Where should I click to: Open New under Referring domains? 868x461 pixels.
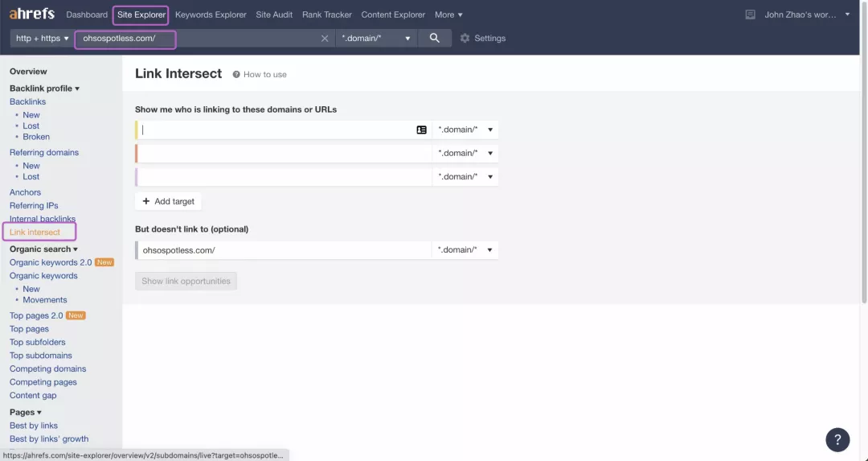click(31, 166)
